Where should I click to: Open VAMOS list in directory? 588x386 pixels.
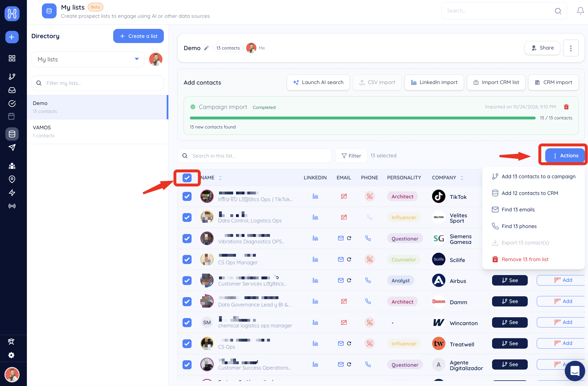[98, 132]
